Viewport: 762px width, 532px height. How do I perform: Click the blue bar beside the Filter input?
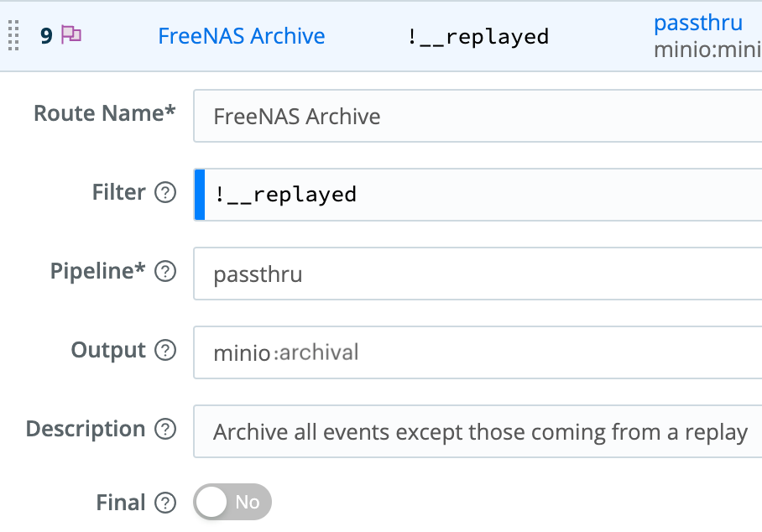click(x=199, y=195)
